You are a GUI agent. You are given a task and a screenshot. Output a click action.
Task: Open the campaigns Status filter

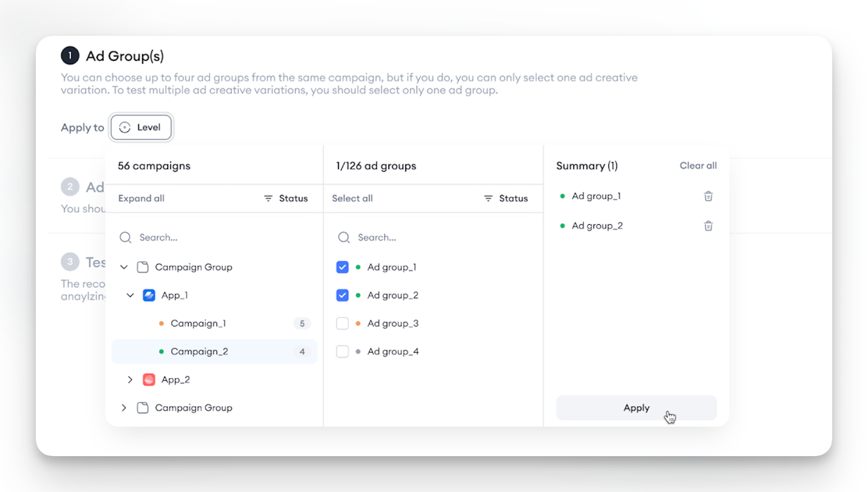click(286, 198)
